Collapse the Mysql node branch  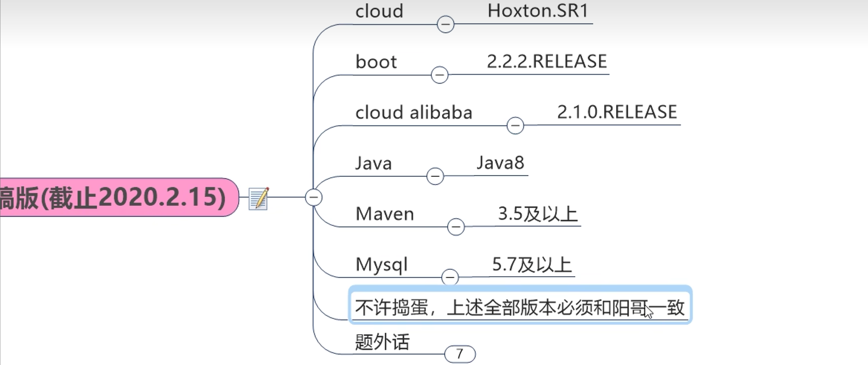[449, 277]
